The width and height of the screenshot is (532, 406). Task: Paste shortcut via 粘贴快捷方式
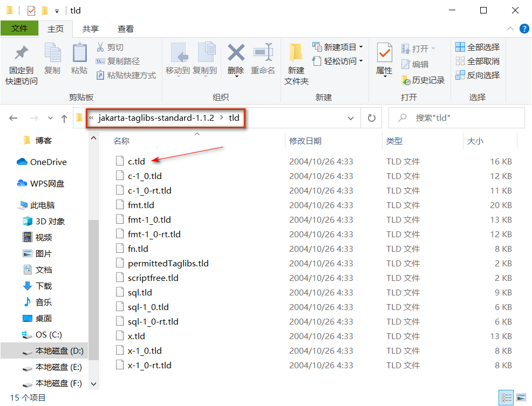(126, 75)
